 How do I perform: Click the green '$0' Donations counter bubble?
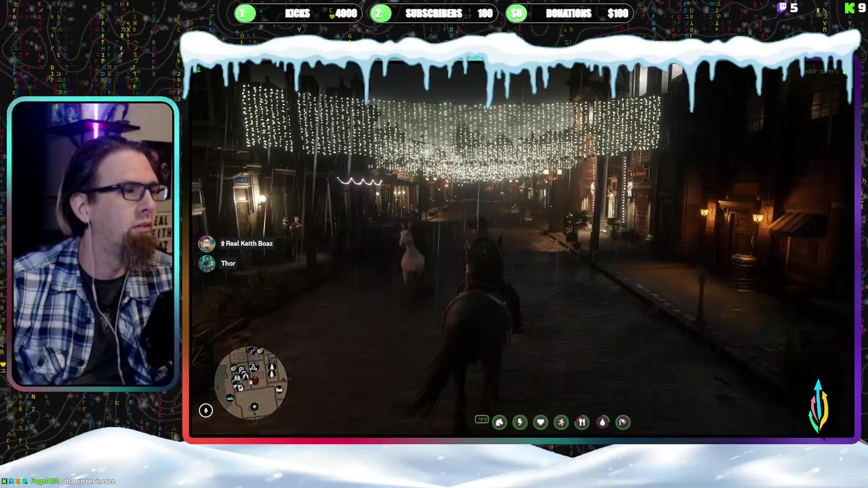coord(517,14)
